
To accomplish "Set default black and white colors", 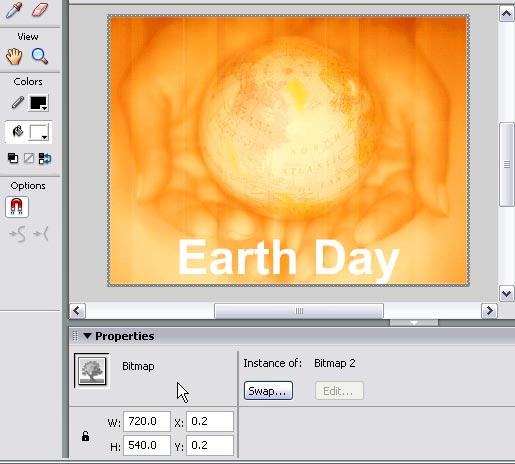I will (x=13, y=158).
